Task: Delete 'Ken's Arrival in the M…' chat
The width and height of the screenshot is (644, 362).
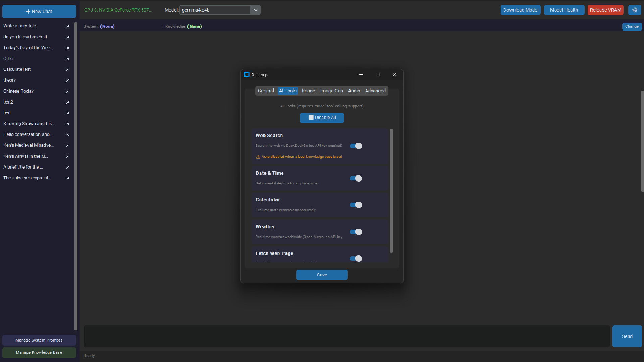Action: coord(68,156)
